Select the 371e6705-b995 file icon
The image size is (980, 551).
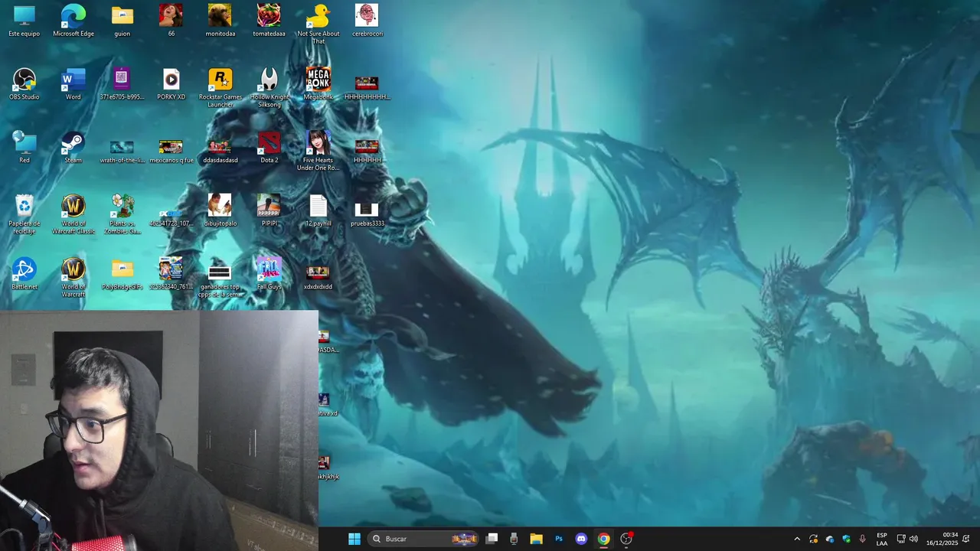tap(122, 84)
